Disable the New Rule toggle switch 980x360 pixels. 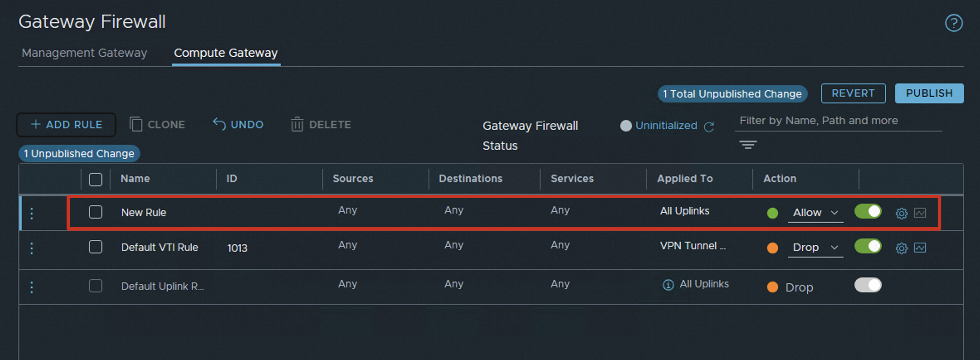coord(867,212)
